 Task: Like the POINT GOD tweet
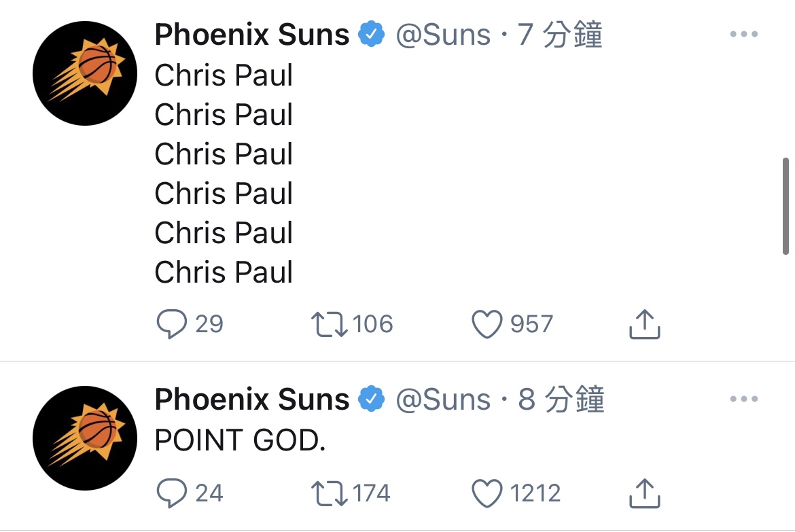click(x=487, y=493)
